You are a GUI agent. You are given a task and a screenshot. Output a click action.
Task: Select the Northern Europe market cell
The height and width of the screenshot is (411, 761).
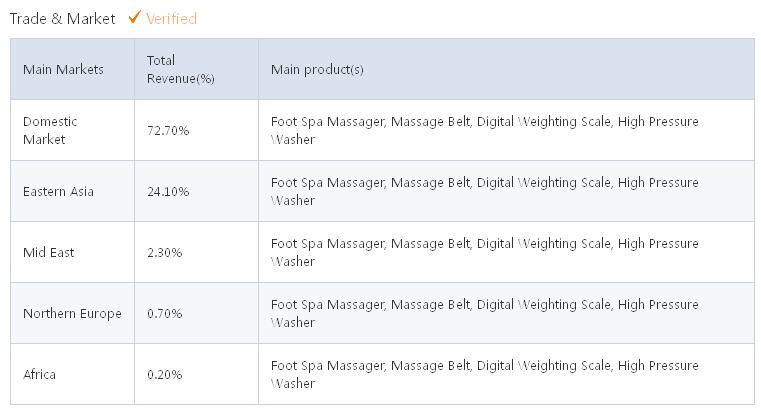72,313
